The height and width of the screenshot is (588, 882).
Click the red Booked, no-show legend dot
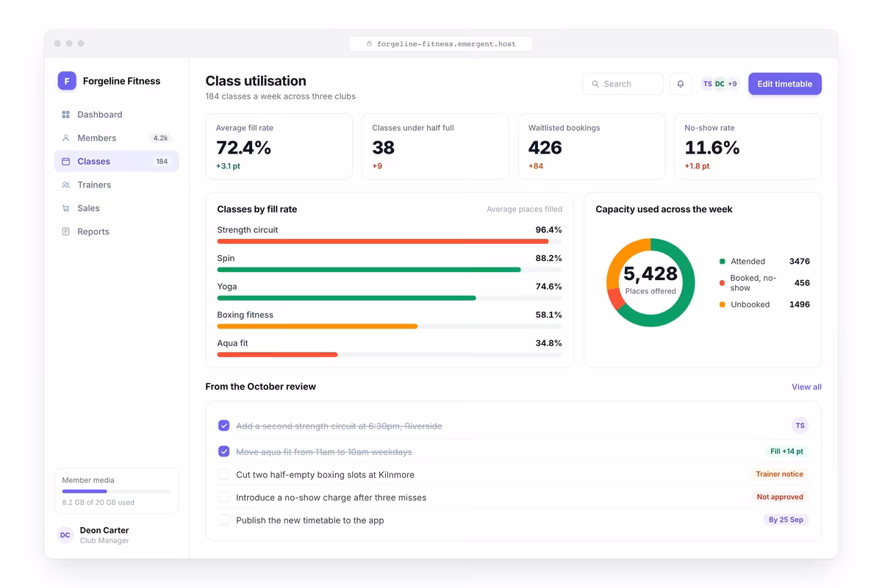click(x=723, y=283)
